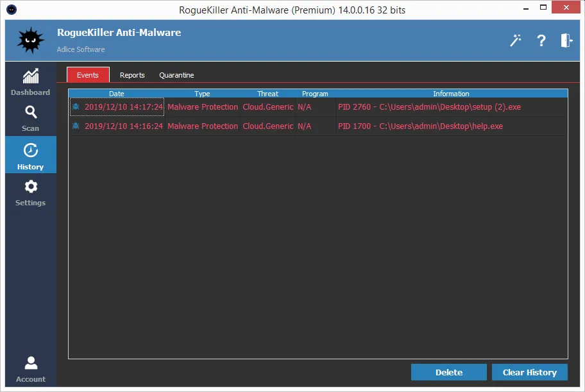The width and height of the screenshot is (585, 392).
Task: Close the RogueKiller window
Action: 566,8
